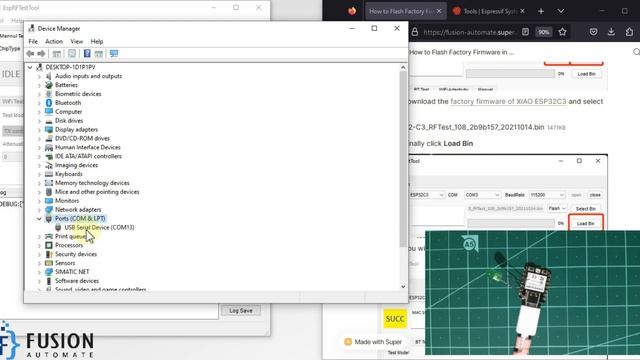Select the Bluetooth device category icon
Screen dimensions: 640x360
[x=49, y=102]
